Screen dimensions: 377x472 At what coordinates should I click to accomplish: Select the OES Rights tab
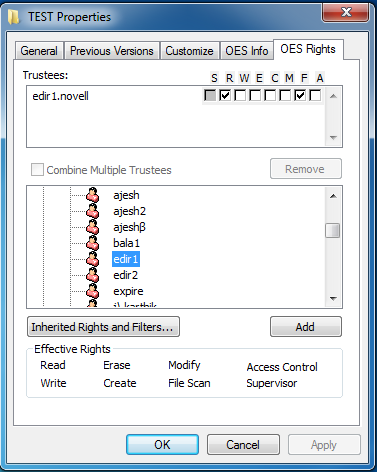click(x=308, y=49)
